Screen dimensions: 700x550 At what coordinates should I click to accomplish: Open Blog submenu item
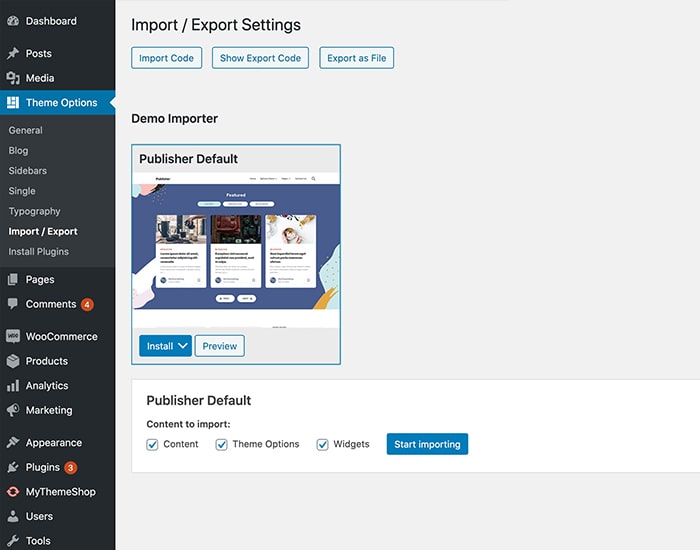coord(18,150)
